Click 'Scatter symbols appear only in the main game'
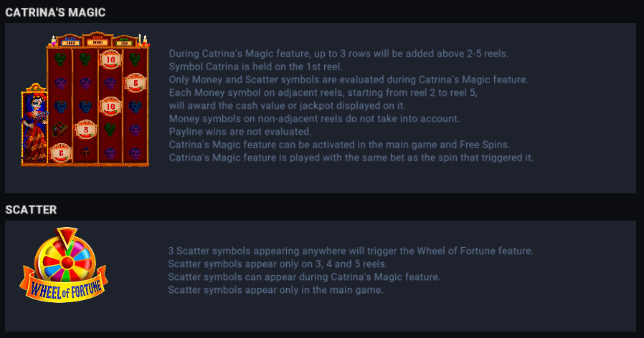 (275, 290)
